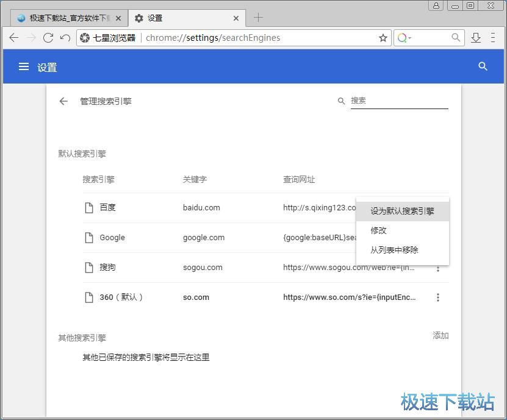The height and width of the screenshot is (420, 507).
Task: Click the qixing123 query URL of 百度
Action: click(320, 208)
